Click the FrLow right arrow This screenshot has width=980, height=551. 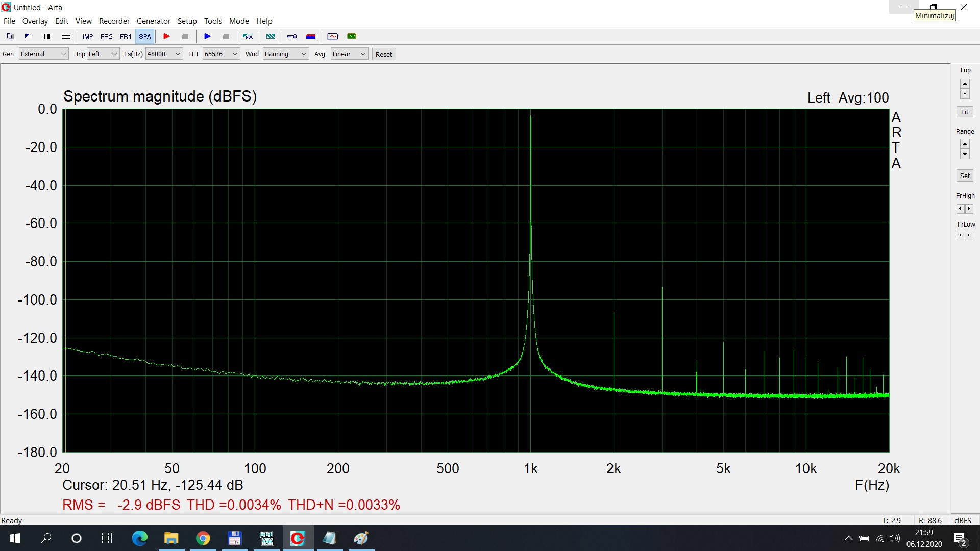969,235
